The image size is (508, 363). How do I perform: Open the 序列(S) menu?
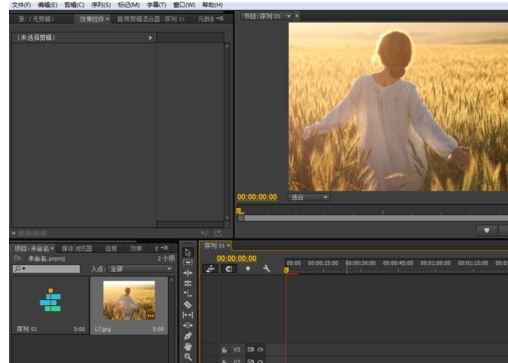pos(101,5)
